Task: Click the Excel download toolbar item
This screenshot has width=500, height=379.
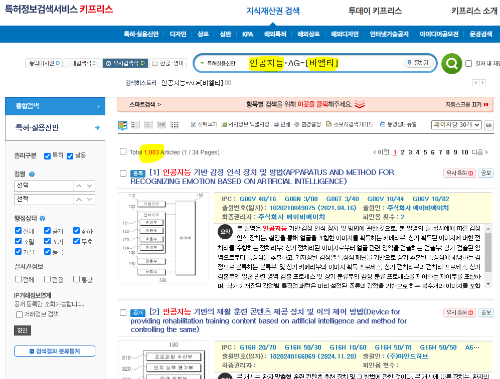Action: [245, 124]
